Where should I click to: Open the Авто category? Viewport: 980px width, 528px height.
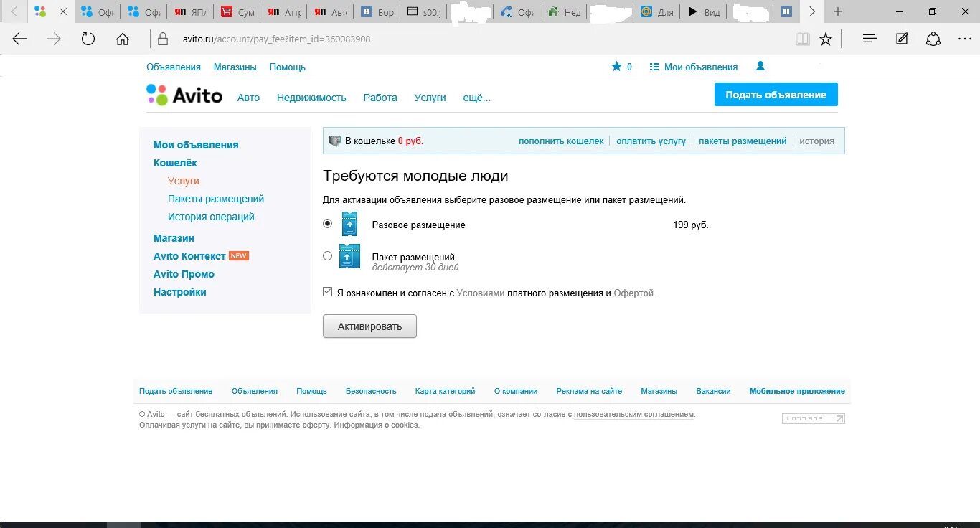coord(248,98)
